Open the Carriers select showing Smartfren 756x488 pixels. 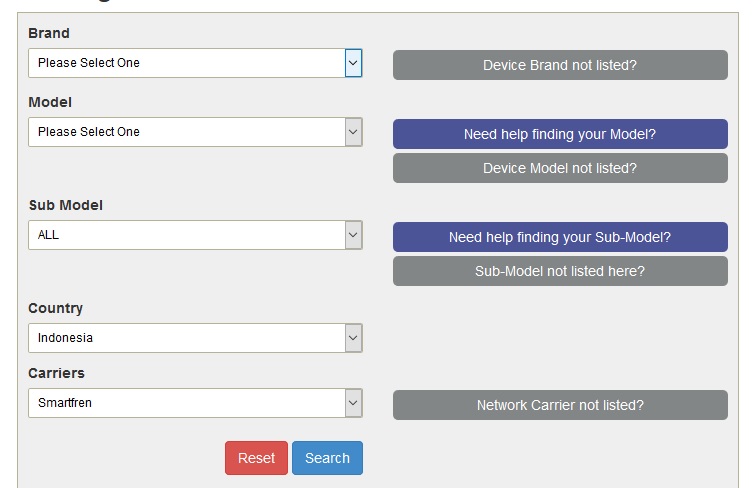click(x=186, y=403)
